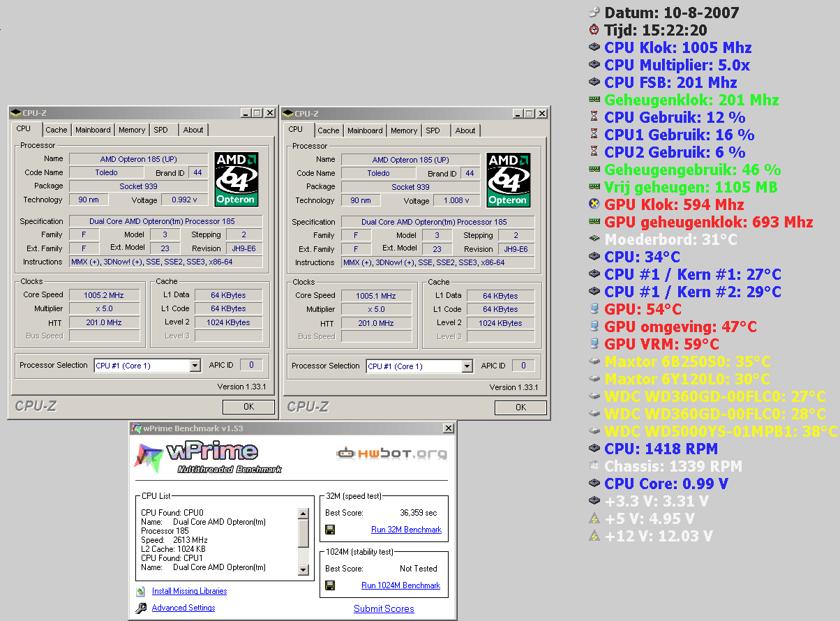This screenshot has height=621, width=840.
Task: Click the icon beside Install Missing Libraries
Action: coord(140,591)
